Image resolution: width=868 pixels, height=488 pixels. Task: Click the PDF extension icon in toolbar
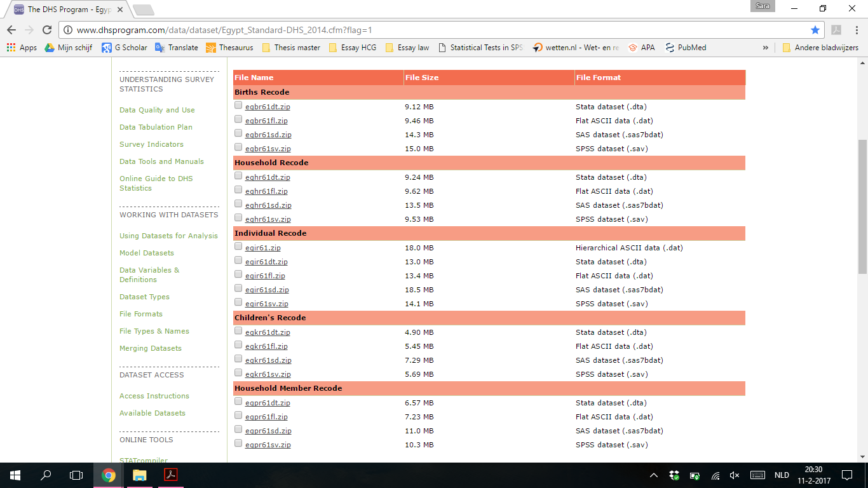click(836, 30)
